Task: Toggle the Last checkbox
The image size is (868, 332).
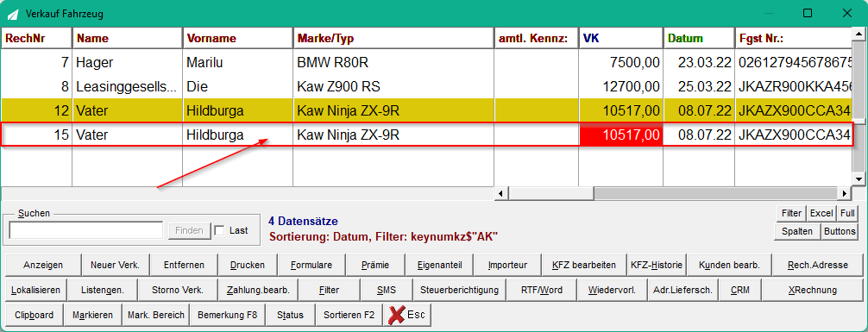Action: (219, 231)
